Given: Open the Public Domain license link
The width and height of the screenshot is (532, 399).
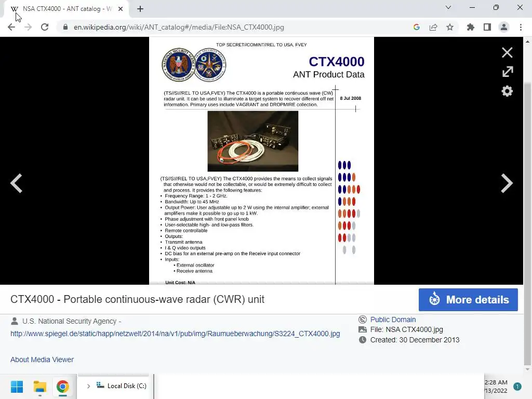Looking at the screenshot, I should [x=393, y=320].
